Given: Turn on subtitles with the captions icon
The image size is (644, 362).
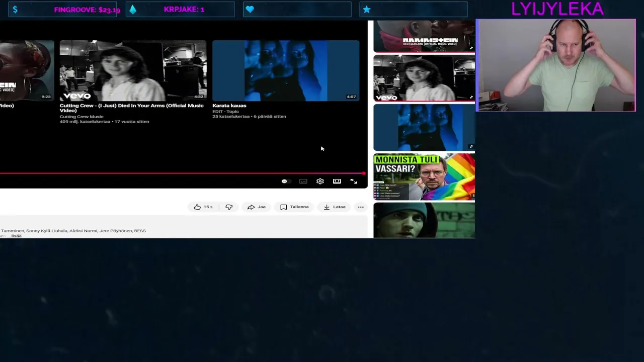Looking at the screenshot, I should coord(303,182).
